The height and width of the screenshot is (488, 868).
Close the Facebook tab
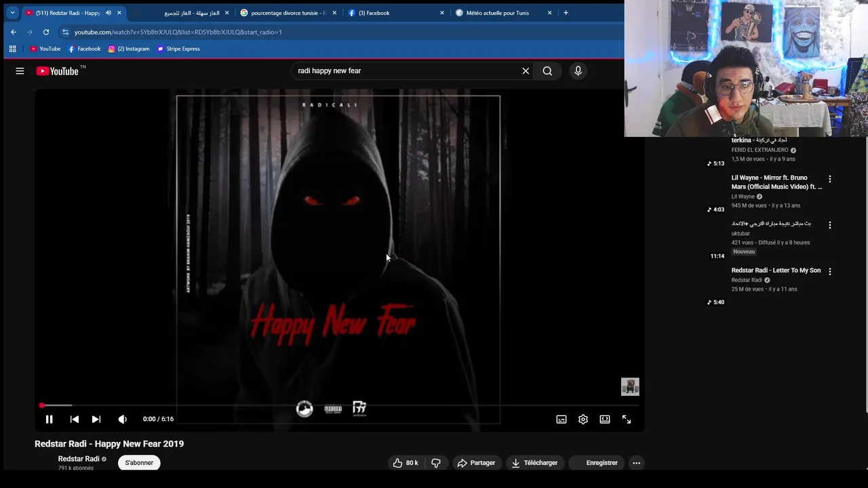coord(442,13)
